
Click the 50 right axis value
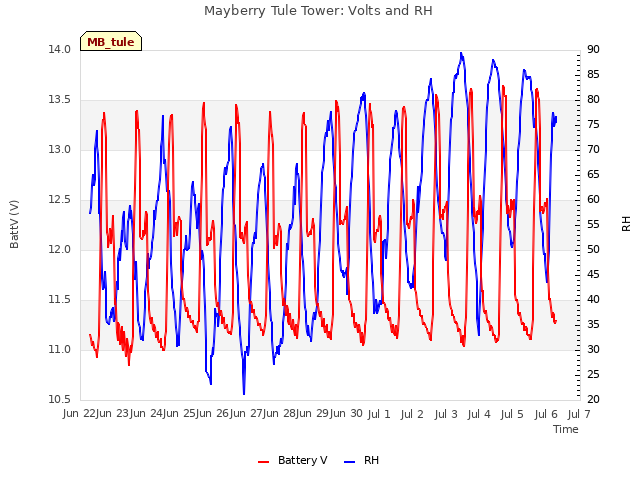pyautogui.click(x=593, y=249)
